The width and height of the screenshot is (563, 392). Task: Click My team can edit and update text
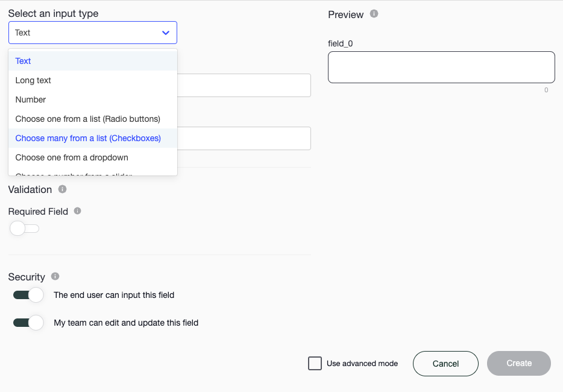tap(126, 323)
